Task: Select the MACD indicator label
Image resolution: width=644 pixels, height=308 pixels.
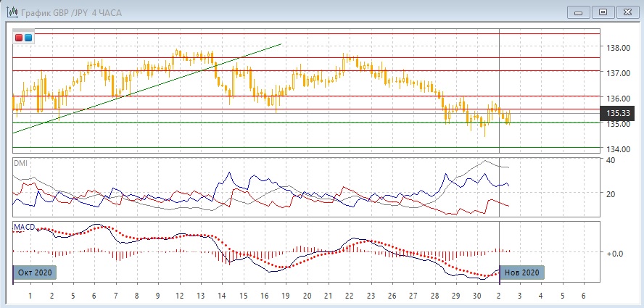Action: pyautogui.click(x=24, y=227)
